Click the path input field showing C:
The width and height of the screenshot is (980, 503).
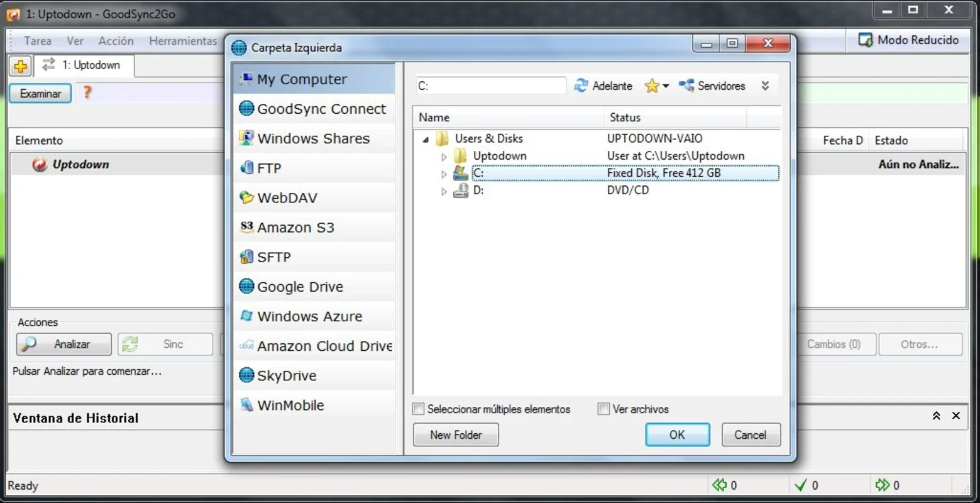pos(491,86)
